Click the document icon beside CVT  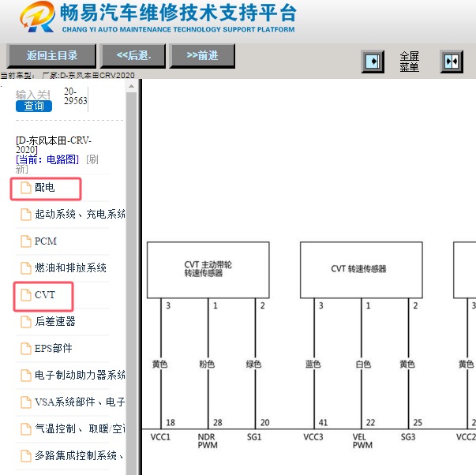pyautogui.click(x=26, y=295)
